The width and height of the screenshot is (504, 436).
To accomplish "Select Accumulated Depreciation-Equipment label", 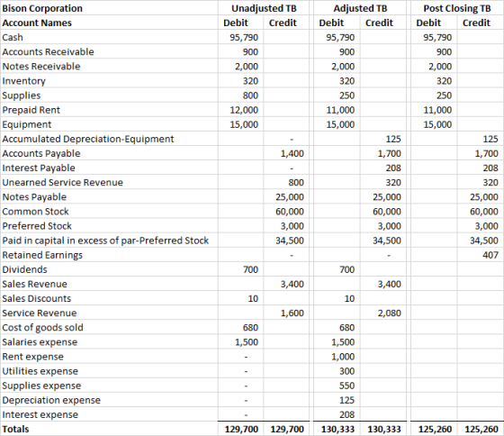I will (x=88, y=139).
